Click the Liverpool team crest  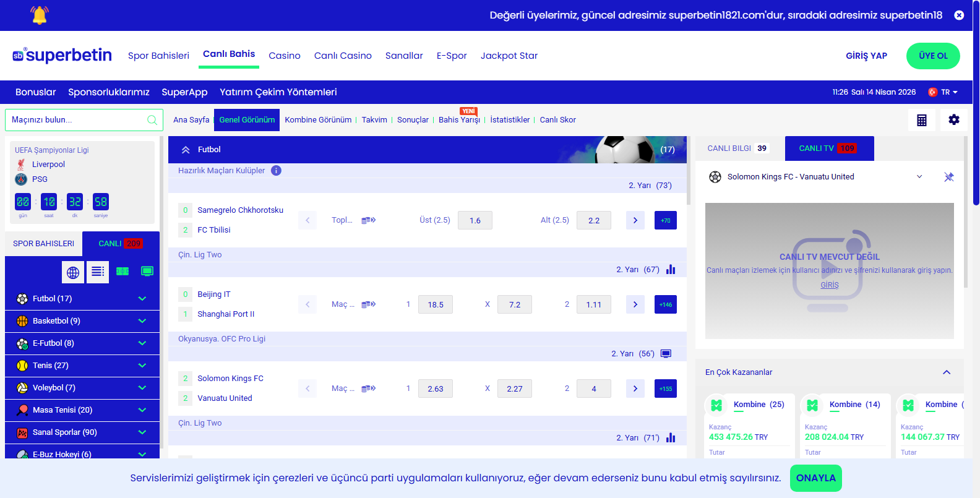pyautogui.click(x=21, y=165)
